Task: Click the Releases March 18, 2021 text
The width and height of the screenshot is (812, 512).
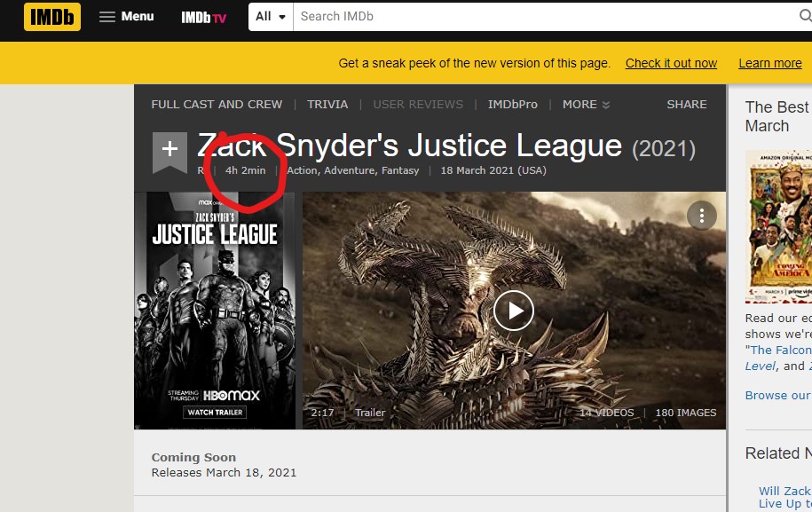Action: tap(224, 473)
